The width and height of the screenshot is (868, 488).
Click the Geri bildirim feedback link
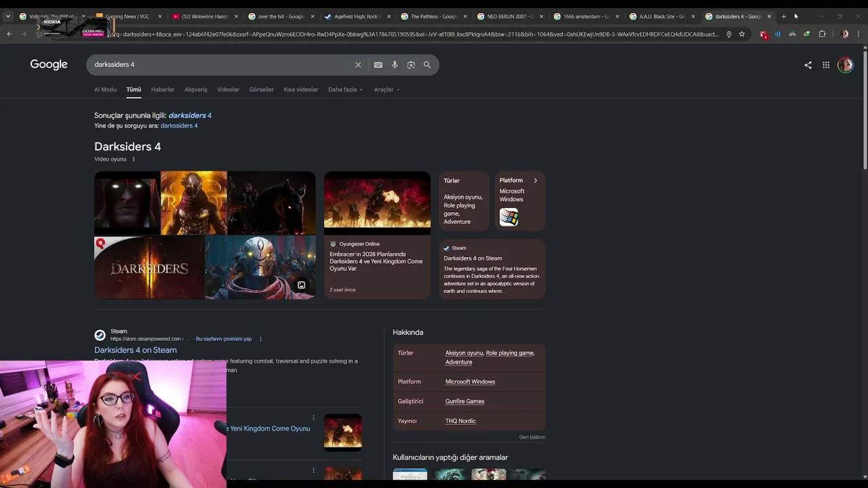(x=532, y=437)
